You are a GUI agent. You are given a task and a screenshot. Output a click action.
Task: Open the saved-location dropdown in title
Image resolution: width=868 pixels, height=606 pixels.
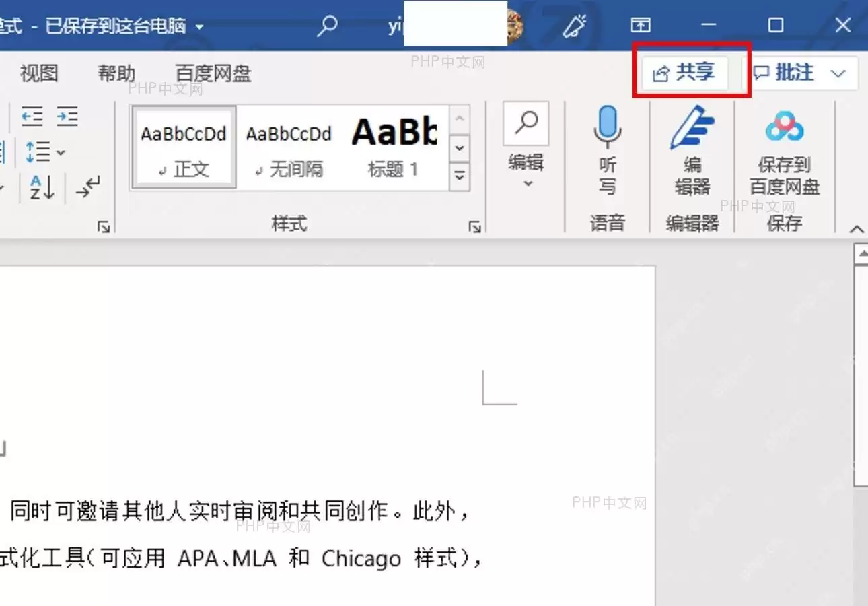point(199,27)
